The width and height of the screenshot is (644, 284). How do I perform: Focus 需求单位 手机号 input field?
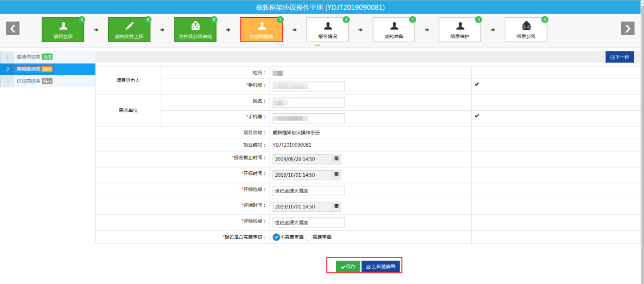308,118
